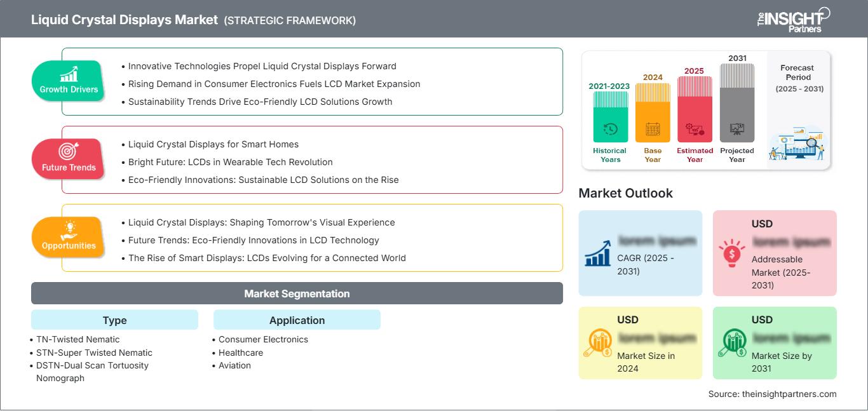Open the Type segmentation header
The width and height of the screenshot is (868, 411).
(114, 320)
